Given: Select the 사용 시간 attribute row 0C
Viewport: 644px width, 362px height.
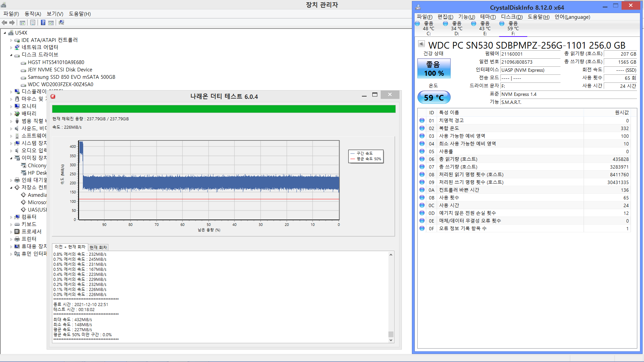Looking at the screenshot, I should click(524, 205).
